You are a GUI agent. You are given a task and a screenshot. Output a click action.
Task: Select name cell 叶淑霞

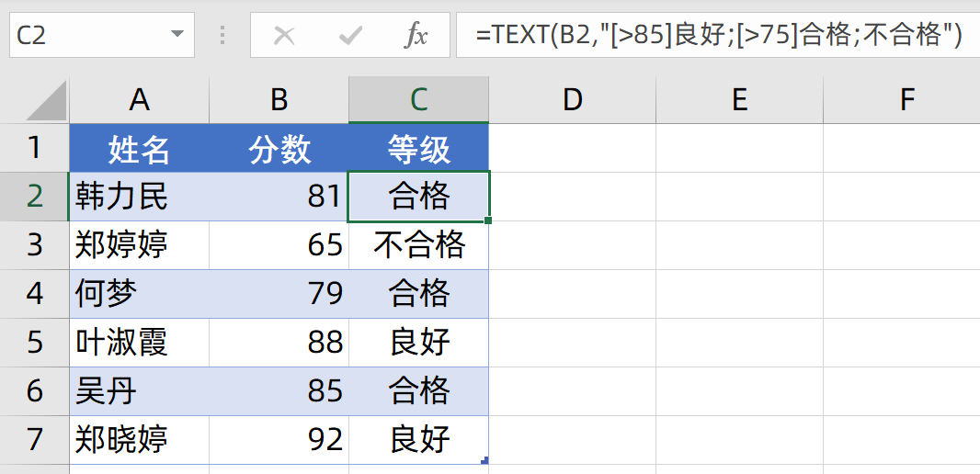click(x=140, y=343)
